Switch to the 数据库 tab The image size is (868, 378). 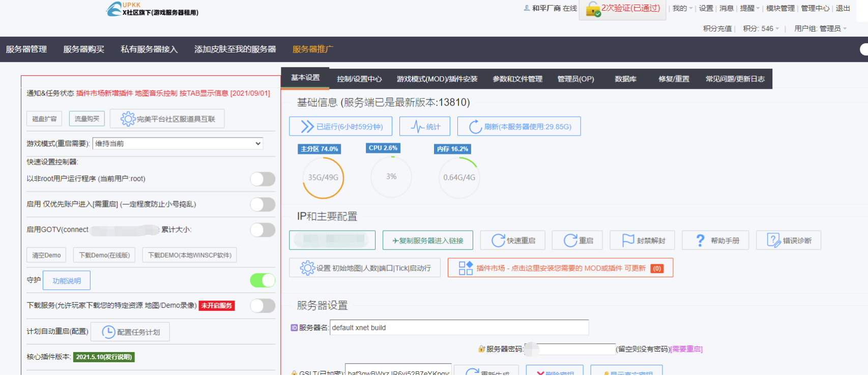[625, 79]
